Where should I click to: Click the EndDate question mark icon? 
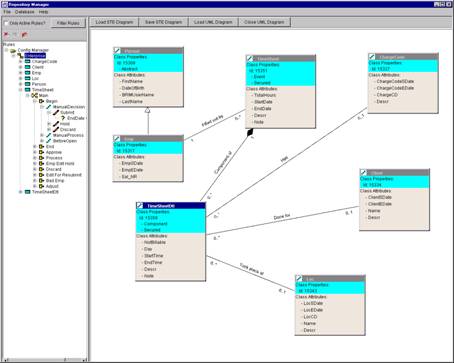tap(63, 118)
